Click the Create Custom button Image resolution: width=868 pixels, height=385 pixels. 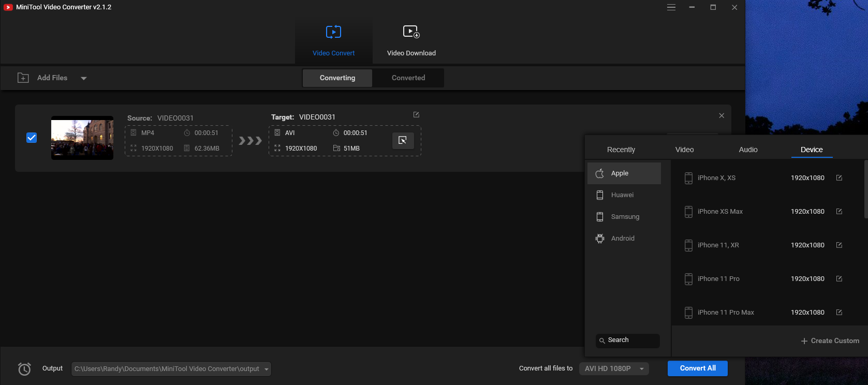click(830, 341)
